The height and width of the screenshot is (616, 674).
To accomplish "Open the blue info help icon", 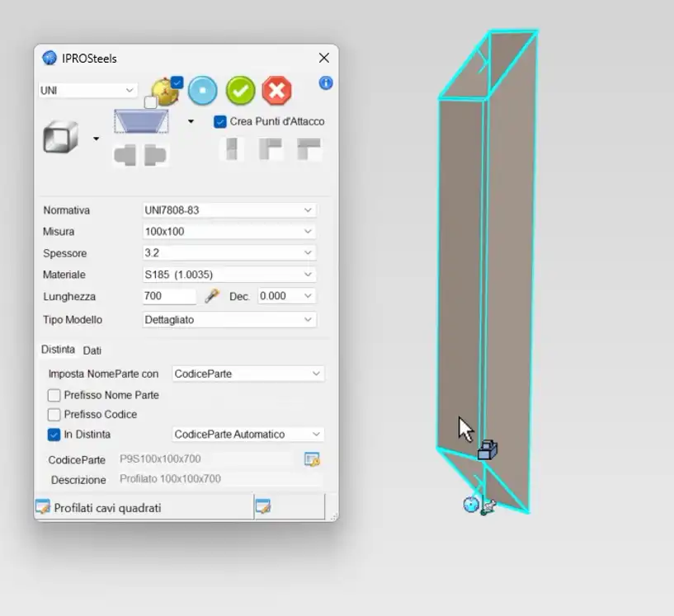I will click(x=325, y=83).
